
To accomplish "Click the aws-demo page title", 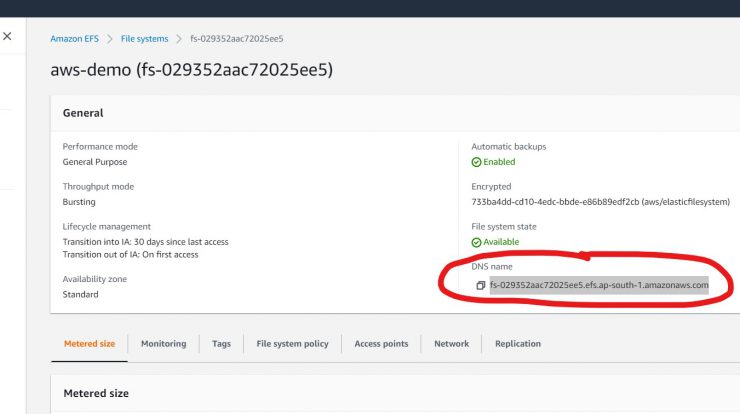I will pyautogui.click(x=192, y=70).
